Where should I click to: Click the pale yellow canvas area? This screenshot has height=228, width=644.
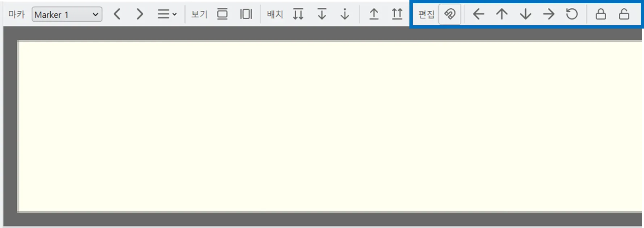tap(330, 126)
